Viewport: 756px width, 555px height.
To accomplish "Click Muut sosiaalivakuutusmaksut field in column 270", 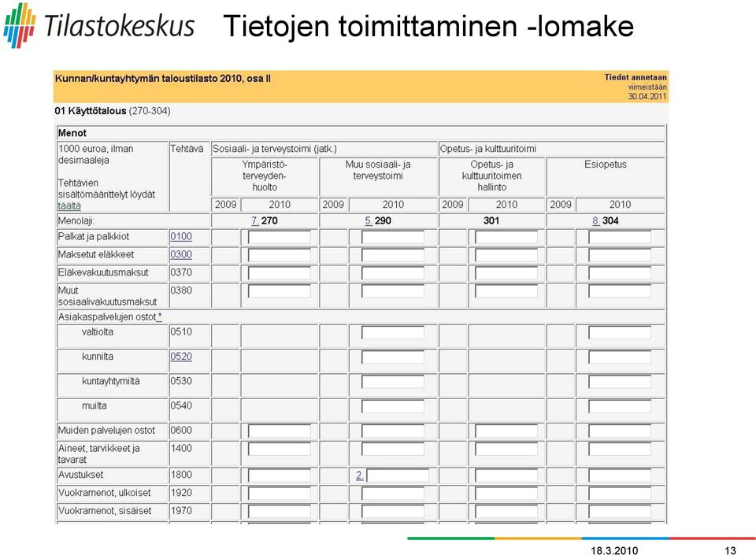I will [x=280, y=291].
